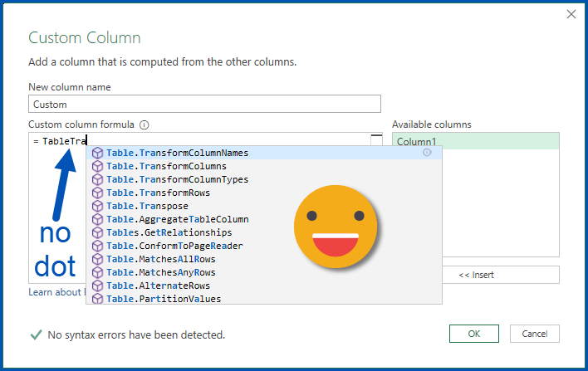Click the cube icon beside Table.MatchesAllRows
588x371 pixels.
point(97,259)
